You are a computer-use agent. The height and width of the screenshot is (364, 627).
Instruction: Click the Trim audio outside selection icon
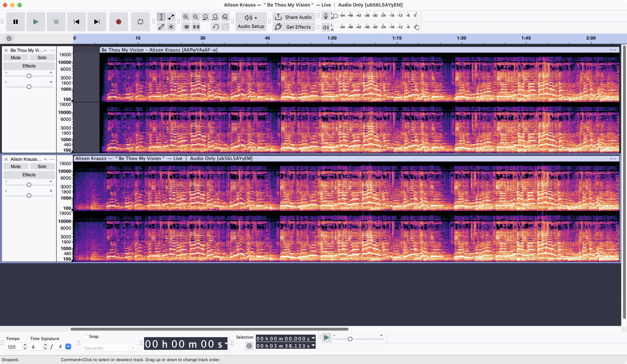(186, 27)
